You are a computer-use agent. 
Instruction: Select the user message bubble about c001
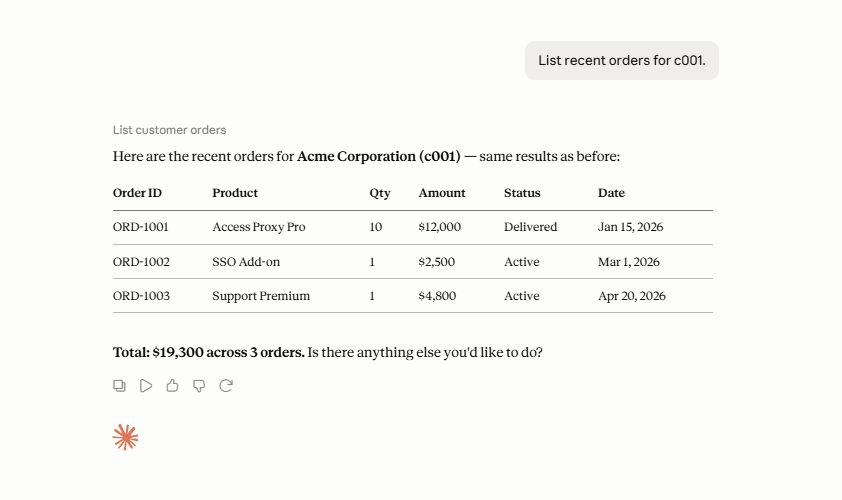point(622,61)
